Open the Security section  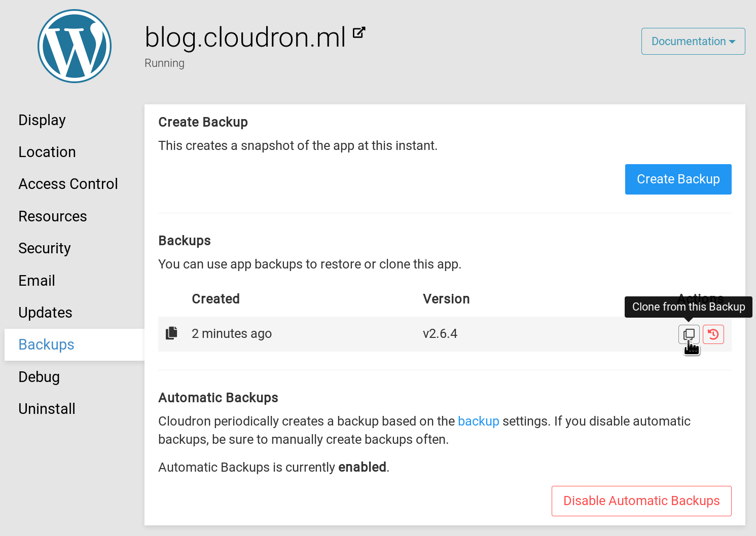pyautogui.click(x=45, y=248)
